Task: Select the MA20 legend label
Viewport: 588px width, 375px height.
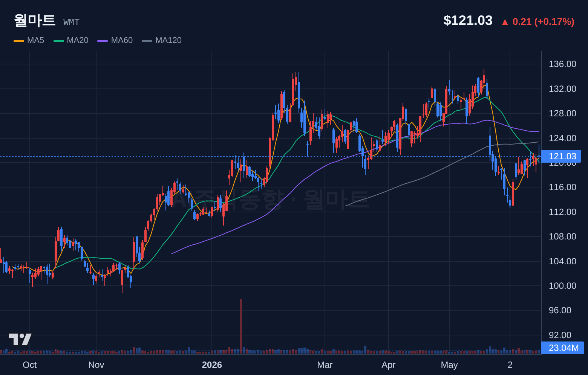Action: pos(78,40)
